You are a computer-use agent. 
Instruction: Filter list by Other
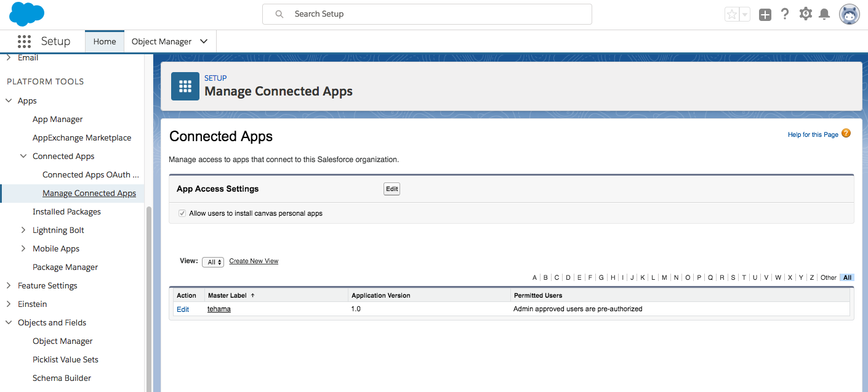[829, 278]
